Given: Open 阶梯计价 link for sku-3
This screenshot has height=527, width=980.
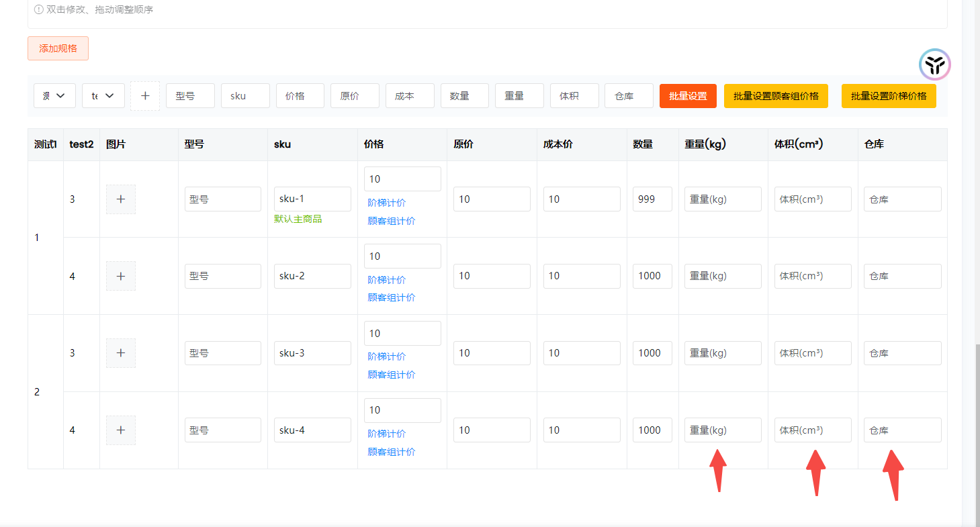Looking at the screenshot, I should 386,356.
